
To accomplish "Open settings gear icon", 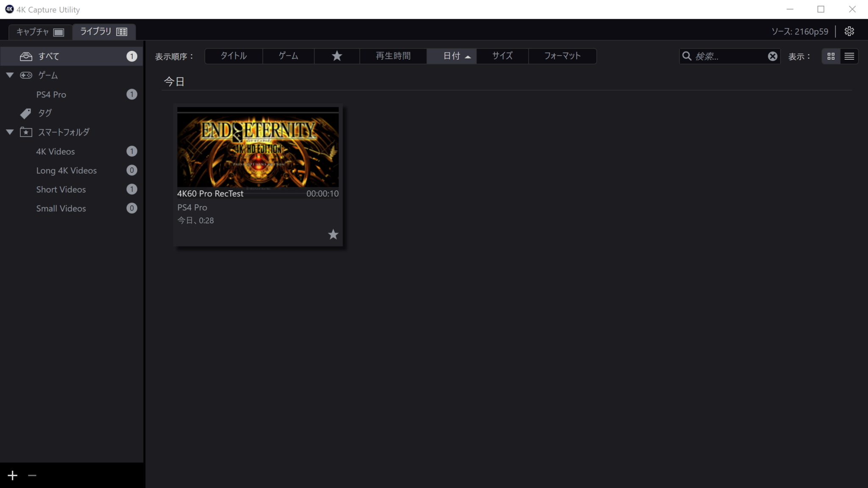I will click(849, 31).
